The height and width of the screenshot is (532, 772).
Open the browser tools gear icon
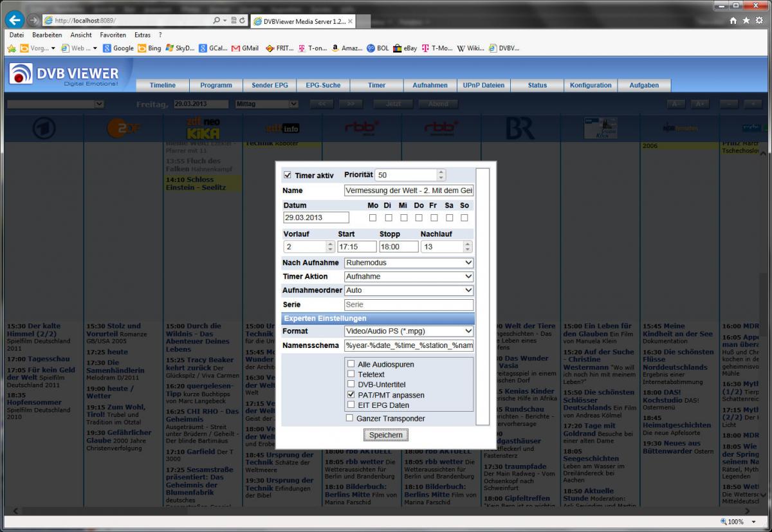[759, 21]
